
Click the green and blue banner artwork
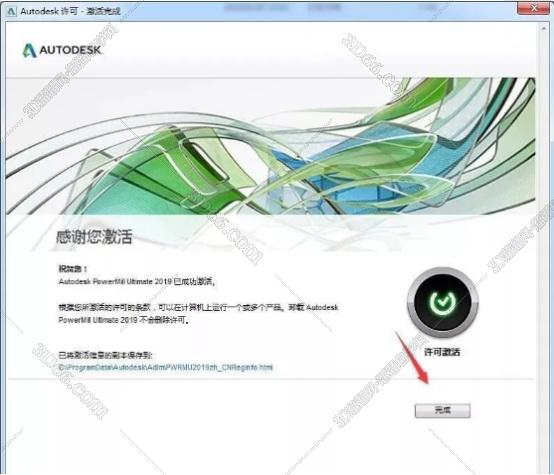270,146
